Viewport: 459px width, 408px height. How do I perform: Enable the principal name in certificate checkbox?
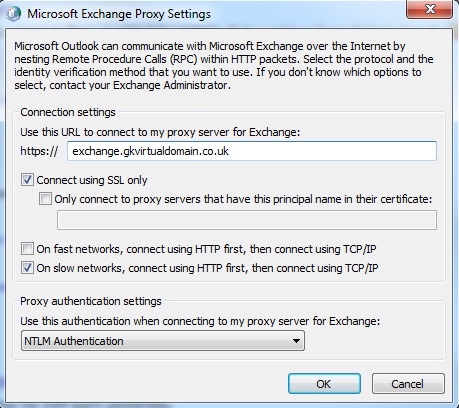click(45, 199)
